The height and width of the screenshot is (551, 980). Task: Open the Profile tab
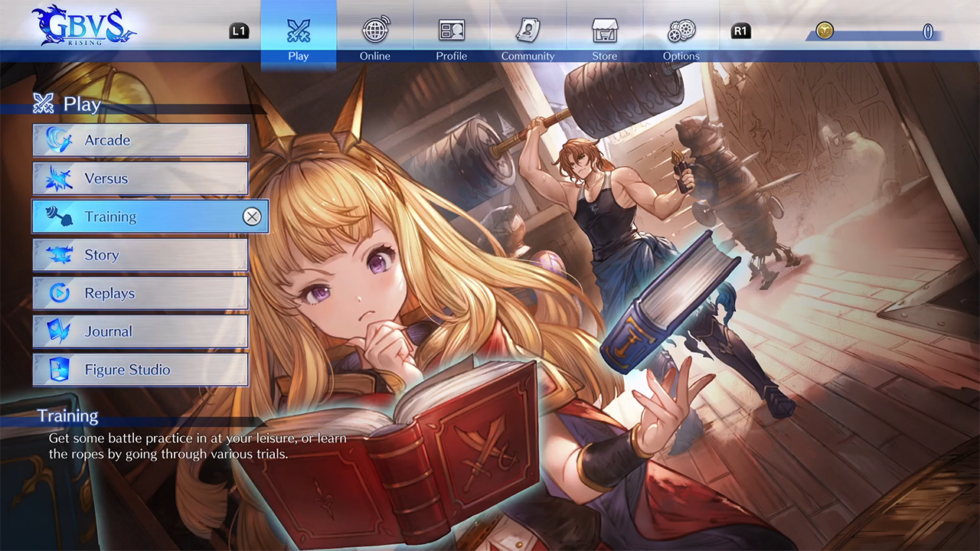click(x=451, y=38)
